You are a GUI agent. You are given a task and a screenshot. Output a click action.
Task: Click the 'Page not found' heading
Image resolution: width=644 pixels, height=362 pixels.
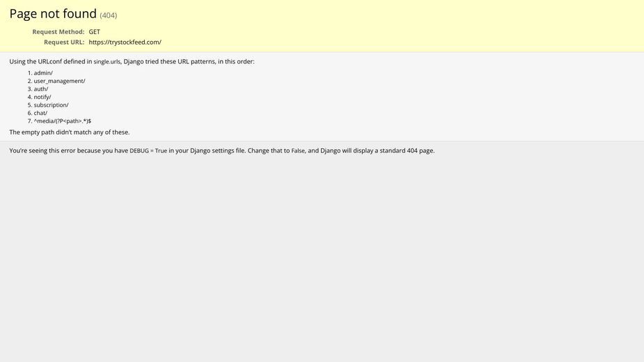(x=53, y=13)
